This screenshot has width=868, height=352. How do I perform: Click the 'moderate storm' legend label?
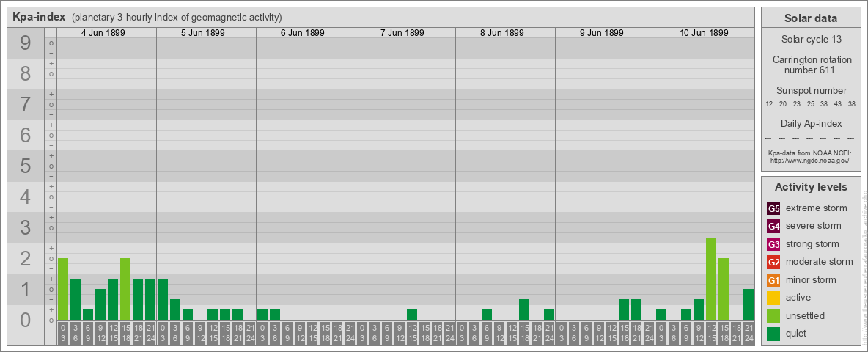pos(820,262)
